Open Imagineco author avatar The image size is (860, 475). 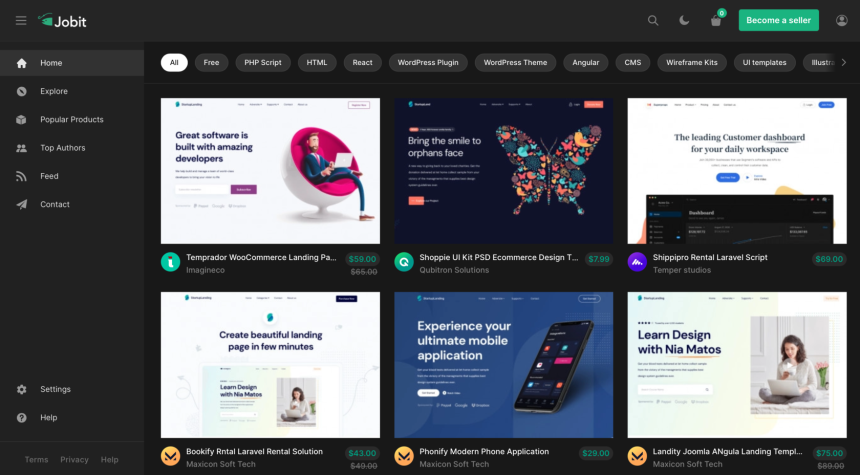coord(171,262)
